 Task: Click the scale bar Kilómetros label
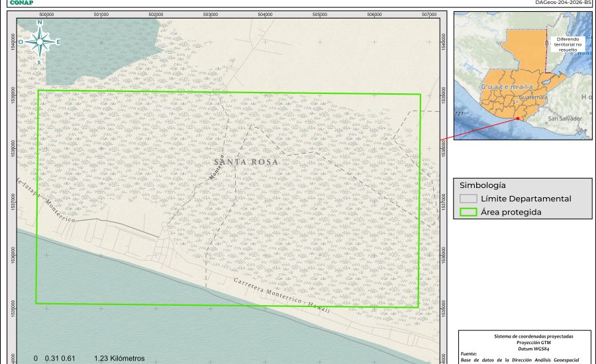[x=119, y=358]
